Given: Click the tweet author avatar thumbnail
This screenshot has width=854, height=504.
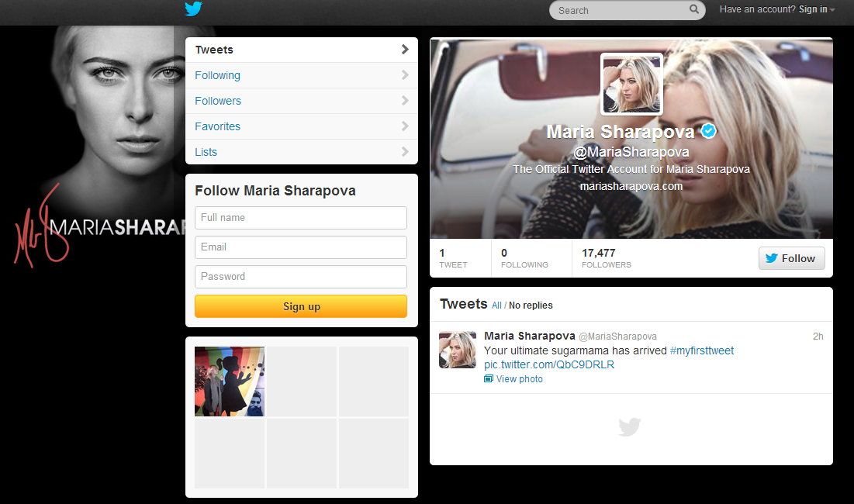Looking at the screenshot, I should pos(458,350).
